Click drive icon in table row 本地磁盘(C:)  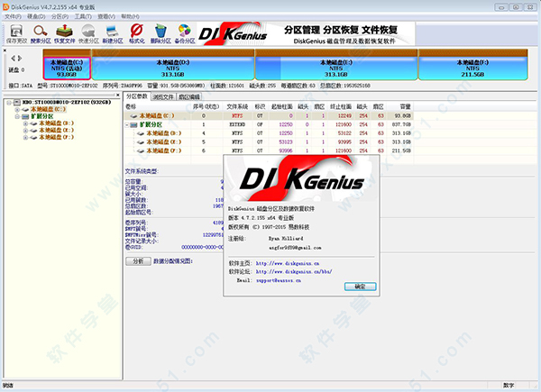[x=133, y=116]
